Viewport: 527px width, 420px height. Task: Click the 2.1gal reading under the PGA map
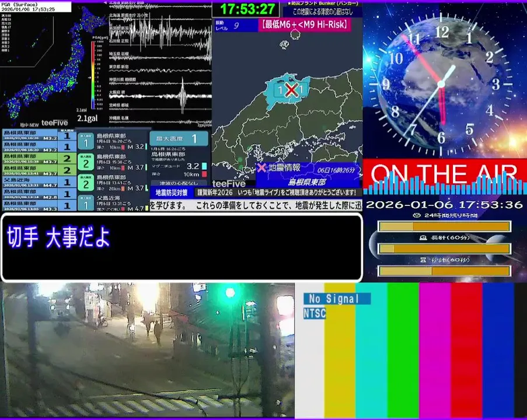point(87,118)
